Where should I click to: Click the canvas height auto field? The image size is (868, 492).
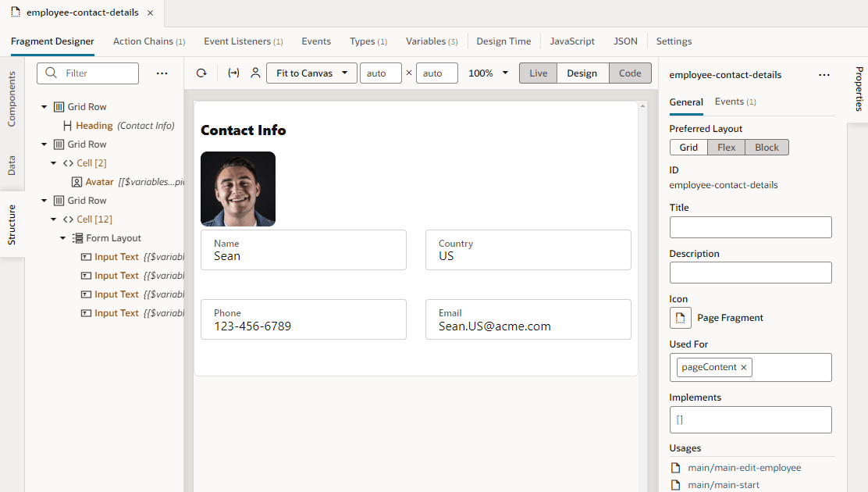pos(437,73)
